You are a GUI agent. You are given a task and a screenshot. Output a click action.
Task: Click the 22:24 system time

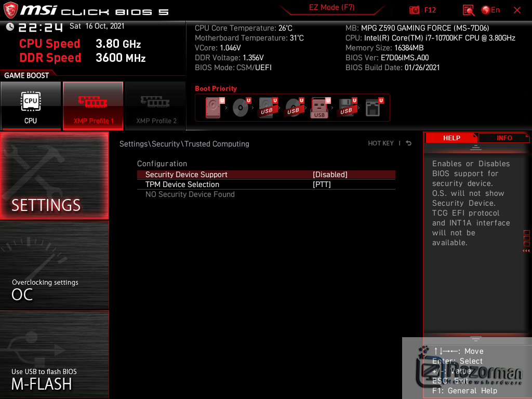pyautogui.click(x=41, y=28)
